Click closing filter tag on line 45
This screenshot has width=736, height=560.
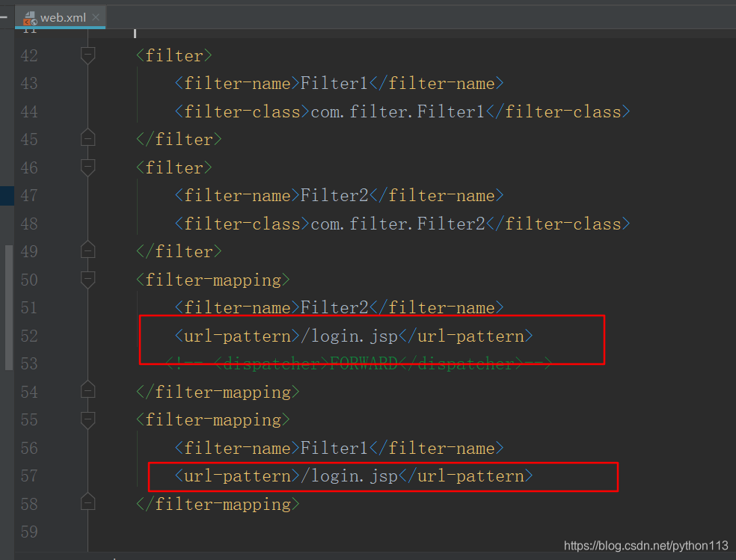point(179,139)
